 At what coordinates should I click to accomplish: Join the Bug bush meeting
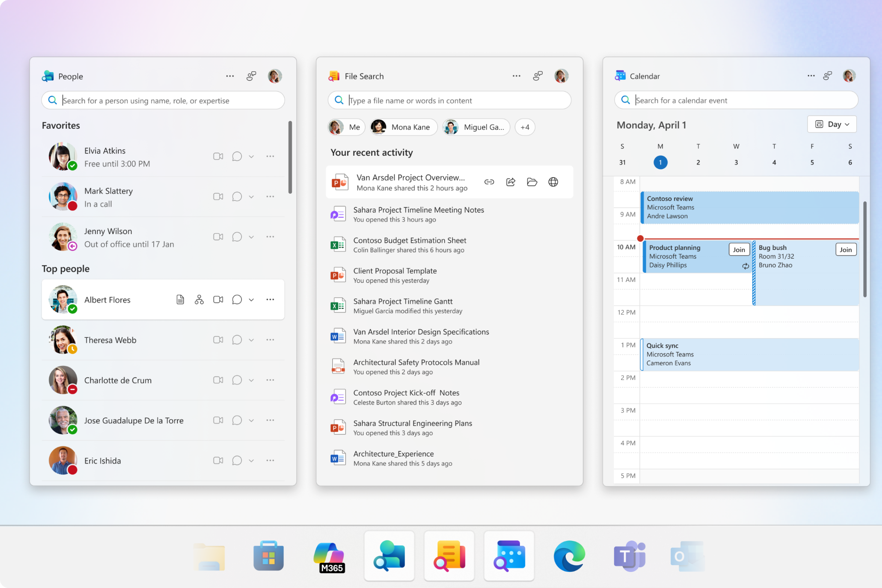(846, 249)
